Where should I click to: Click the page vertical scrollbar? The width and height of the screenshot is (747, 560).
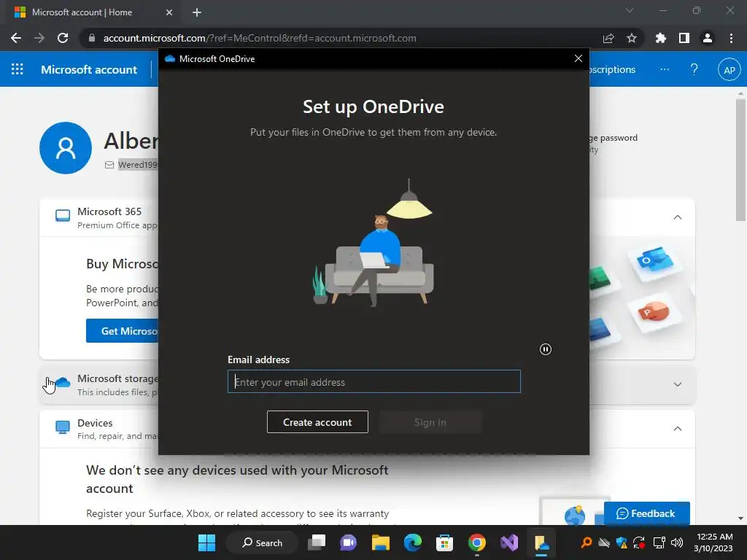[x=740, y=160]
